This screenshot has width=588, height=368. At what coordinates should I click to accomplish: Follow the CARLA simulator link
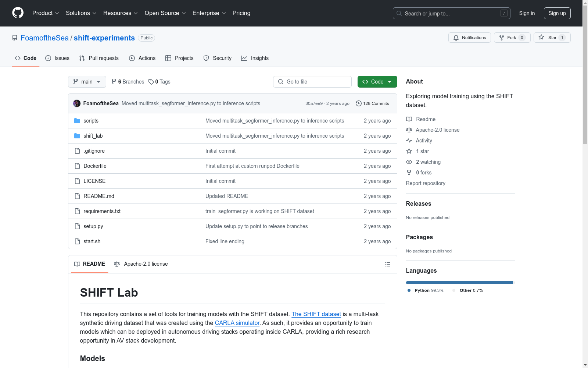pos(237,323)
